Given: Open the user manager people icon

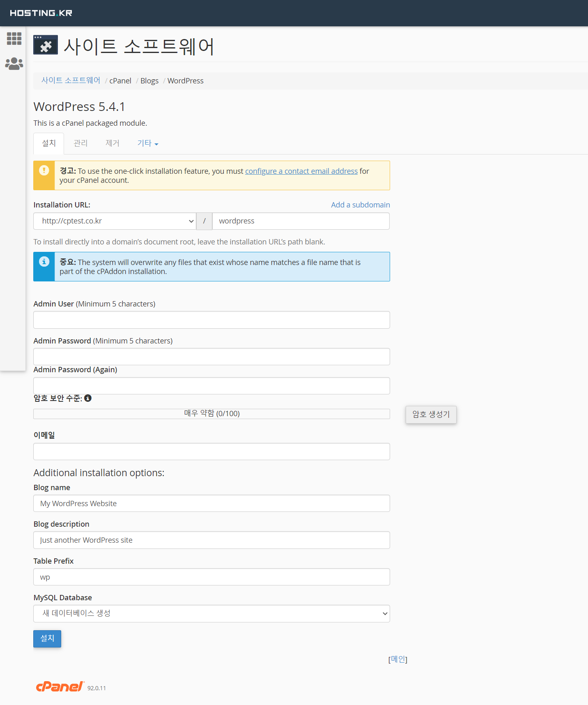Looking at the screenshot, I should tap(14, 64).
